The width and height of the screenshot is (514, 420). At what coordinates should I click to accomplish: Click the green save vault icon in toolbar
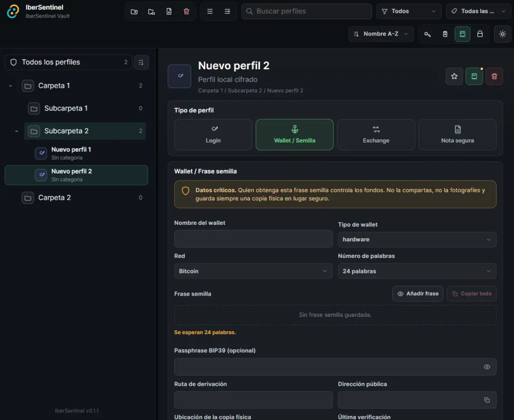[x=462, y=34]
